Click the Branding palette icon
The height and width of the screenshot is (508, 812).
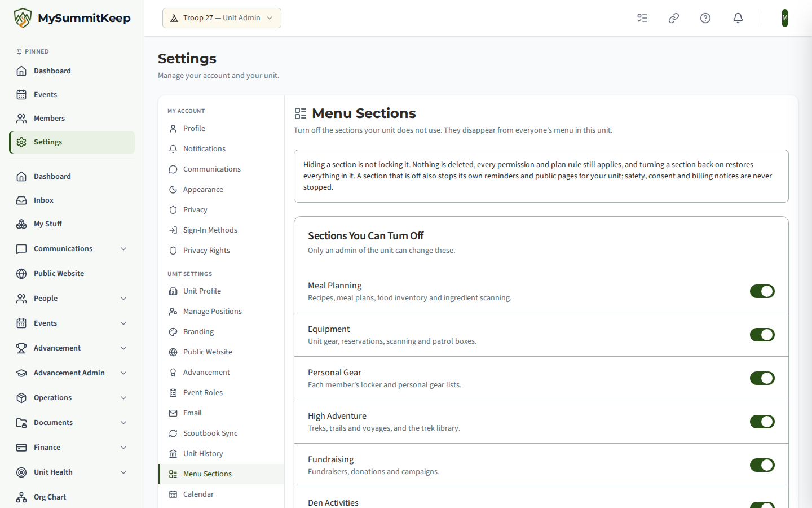point(173,332)
